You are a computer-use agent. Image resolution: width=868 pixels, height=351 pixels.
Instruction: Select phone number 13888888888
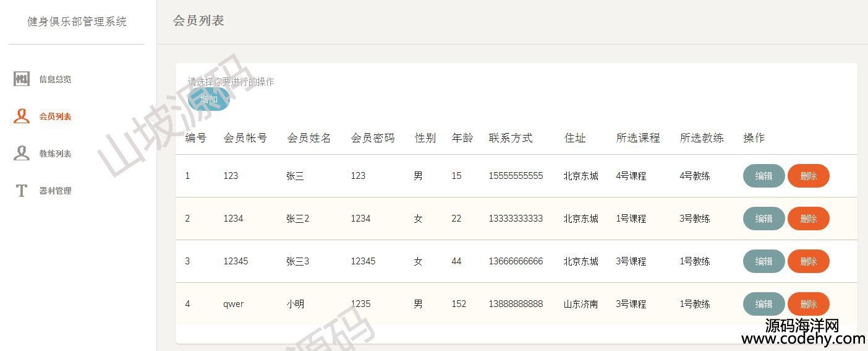pos(516,304)
